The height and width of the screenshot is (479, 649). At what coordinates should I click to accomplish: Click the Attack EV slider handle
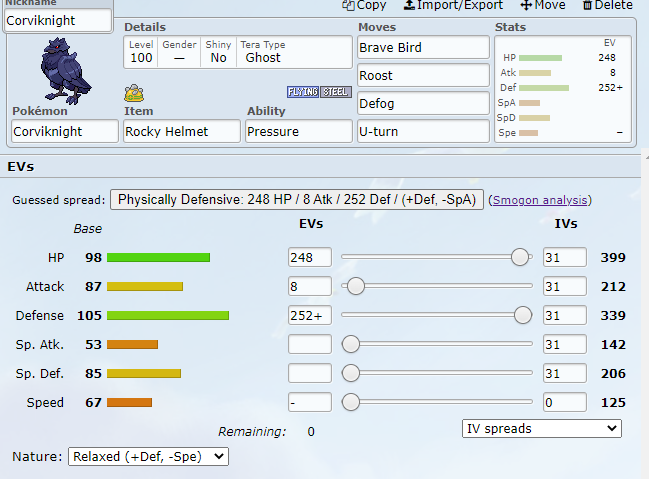pyautogui.click(x=356, y=286)
